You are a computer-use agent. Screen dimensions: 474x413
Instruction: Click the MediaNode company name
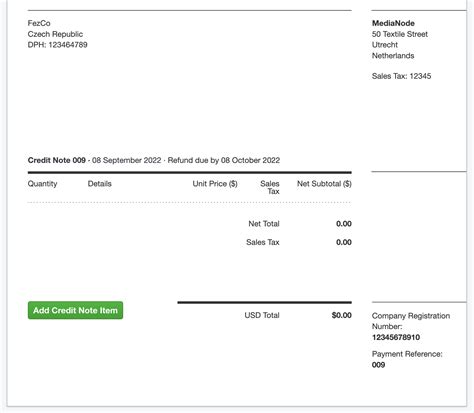[393, 23]
